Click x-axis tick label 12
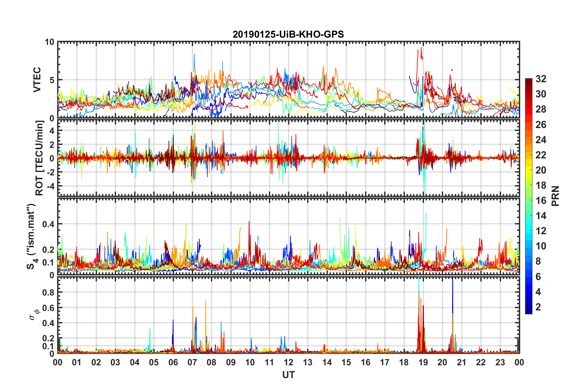This screenshot has width=577, height=392. [x=288, y=363]
